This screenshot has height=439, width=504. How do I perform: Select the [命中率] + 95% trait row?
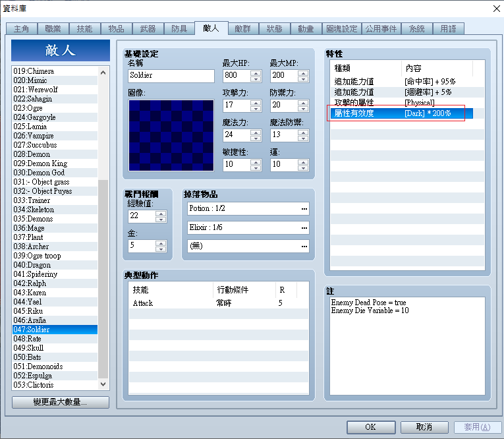407,81
